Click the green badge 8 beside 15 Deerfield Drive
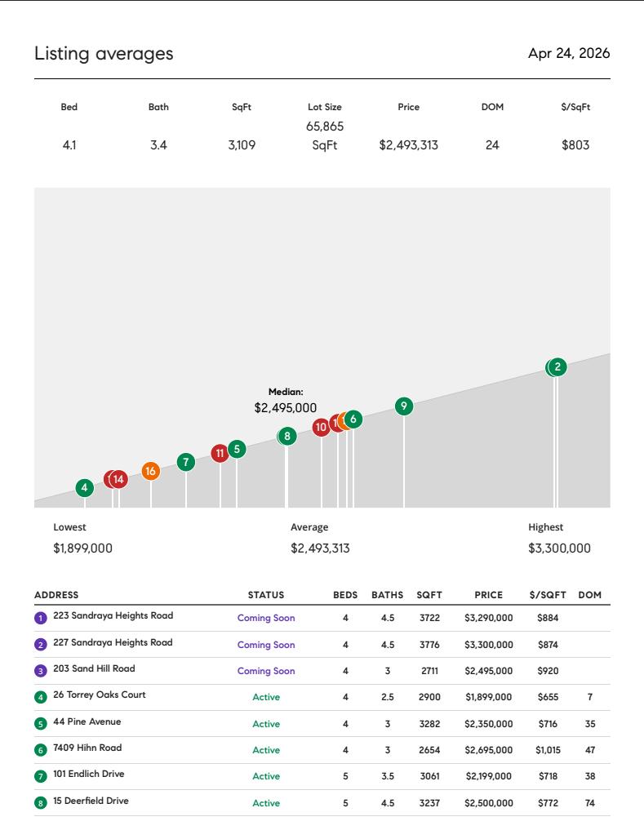The width and height of the screenshot is (644, 839). pos(41,803)
